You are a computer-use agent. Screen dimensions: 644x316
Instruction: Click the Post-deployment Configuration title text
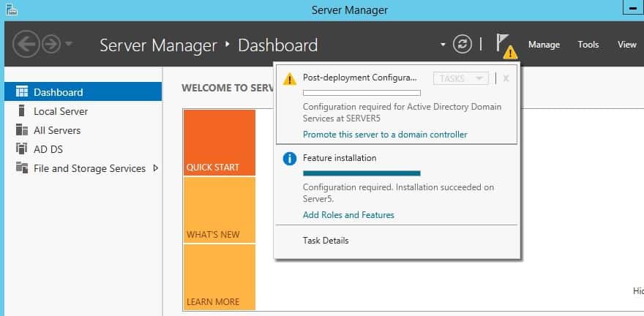[x=359, y=78]
